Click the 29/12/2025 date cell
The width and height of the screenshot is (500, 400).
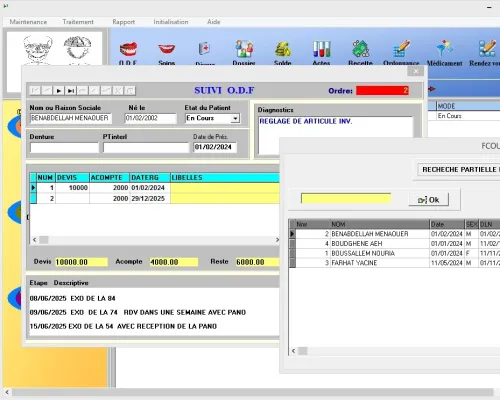click(150, 198)
